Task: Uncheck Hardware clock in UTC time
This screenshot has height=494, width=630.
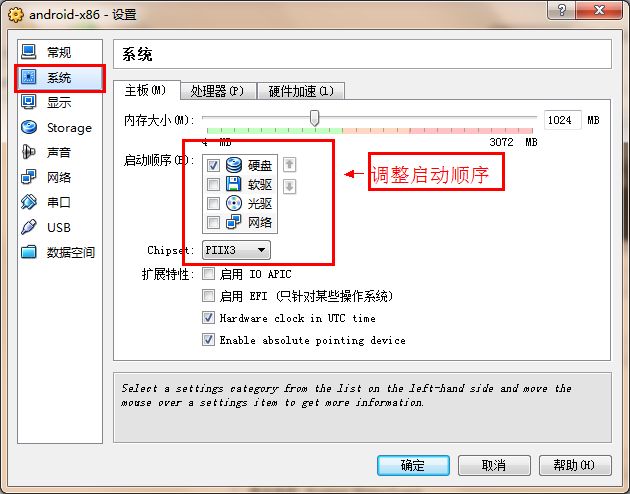Action: pyautogui.click(x=208, y=318)
